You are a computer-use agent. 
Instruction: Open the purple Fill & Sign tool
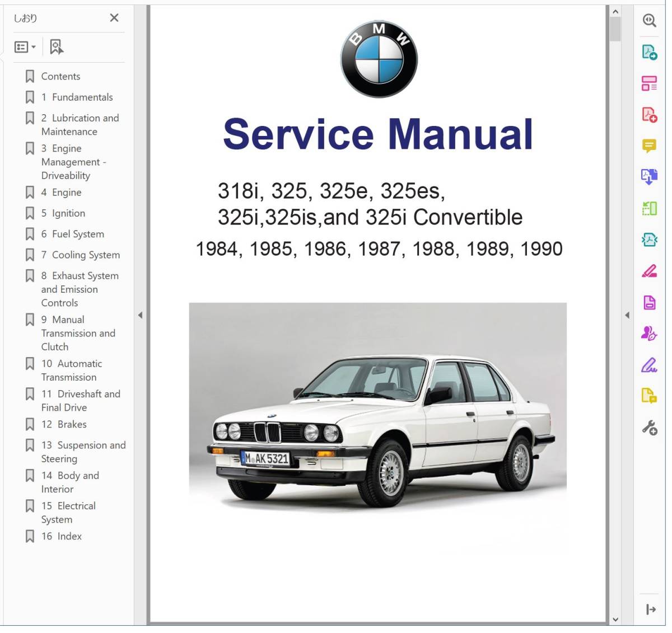click(650, 365)
